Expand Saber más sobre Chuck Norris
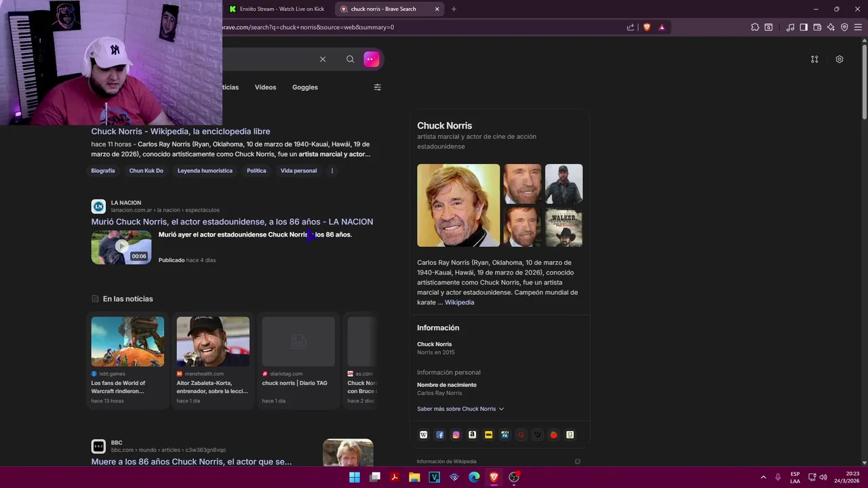 460,409
